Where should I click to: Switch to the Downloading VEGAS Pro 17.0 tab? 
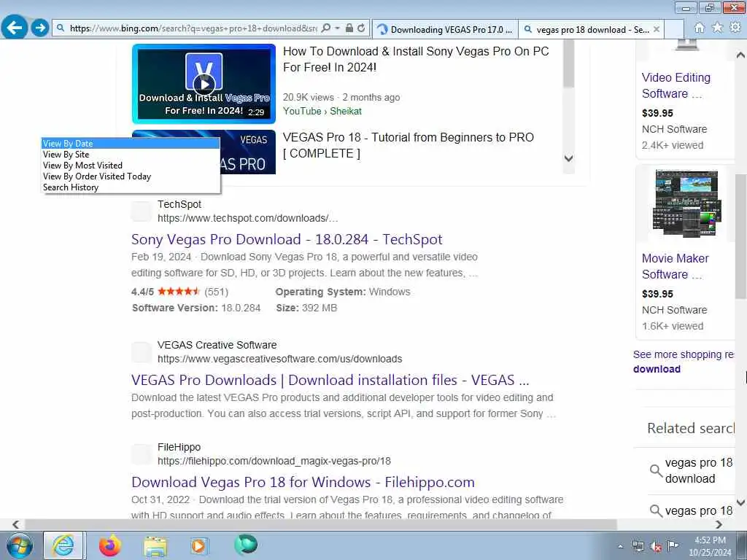tap(445, 29)
